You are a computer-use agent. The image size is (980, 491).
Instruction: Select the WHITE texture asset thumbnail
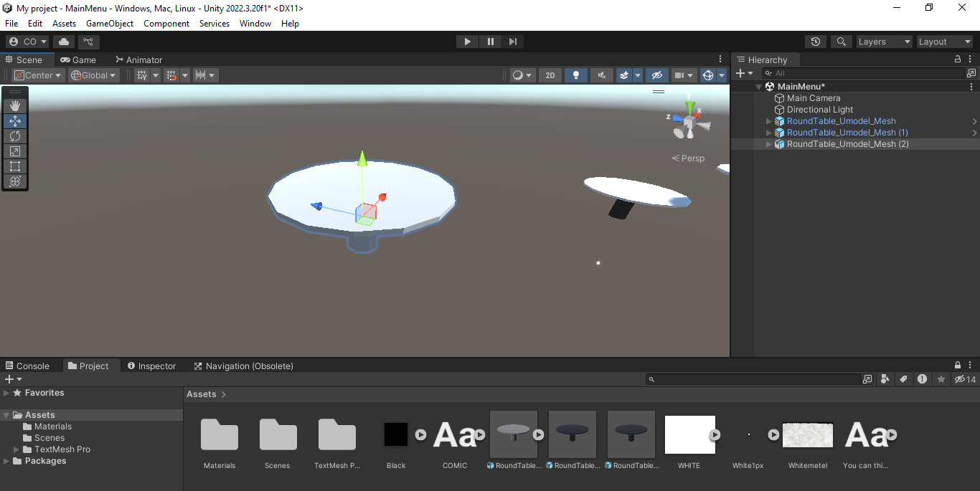coord(689,434)
